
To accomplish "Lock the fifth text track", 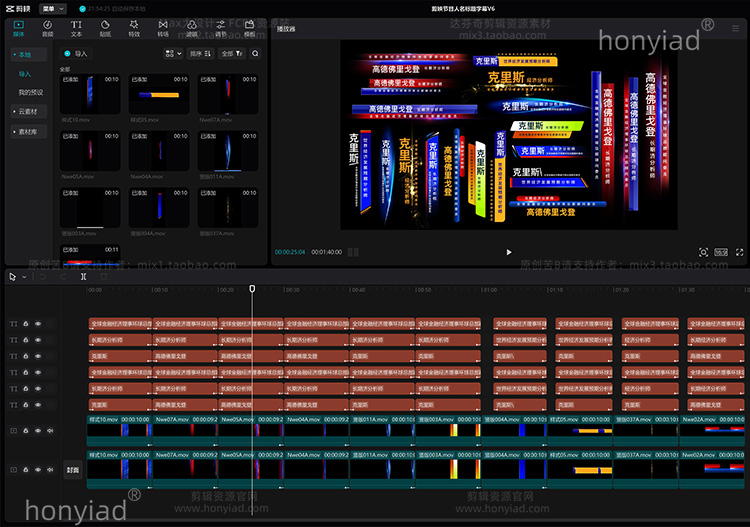I will [x=26, y=389].
